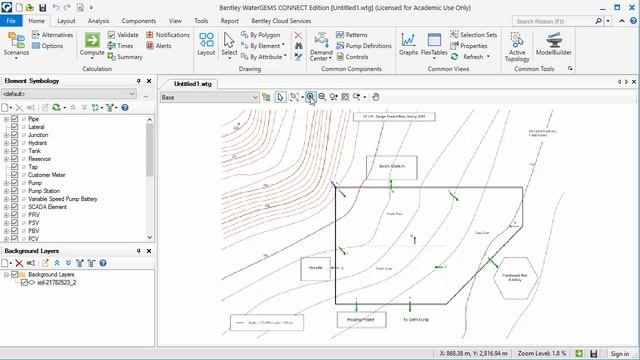This screenshot has height=360, width=640.
Task: Expand the By Attribute dropdown
Action: [285, 57]
